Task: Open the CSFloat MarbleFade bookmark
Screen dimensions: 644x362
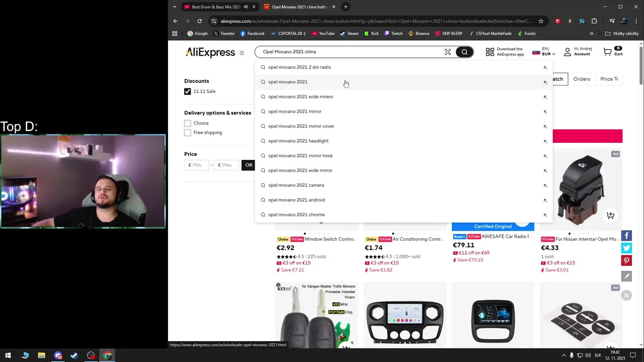Action: tap(490, 34)
